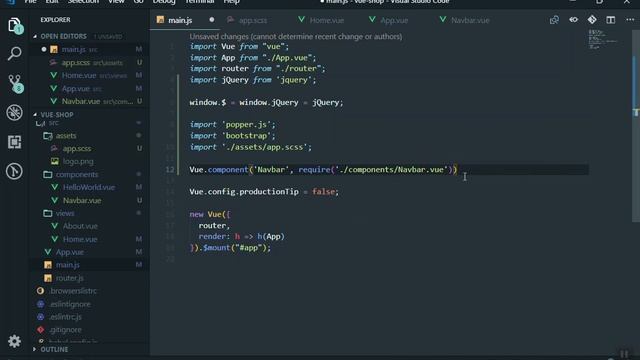Collapse the Open Editors section
The width and height of the screenshot is (640, 360).
[63, 36]
